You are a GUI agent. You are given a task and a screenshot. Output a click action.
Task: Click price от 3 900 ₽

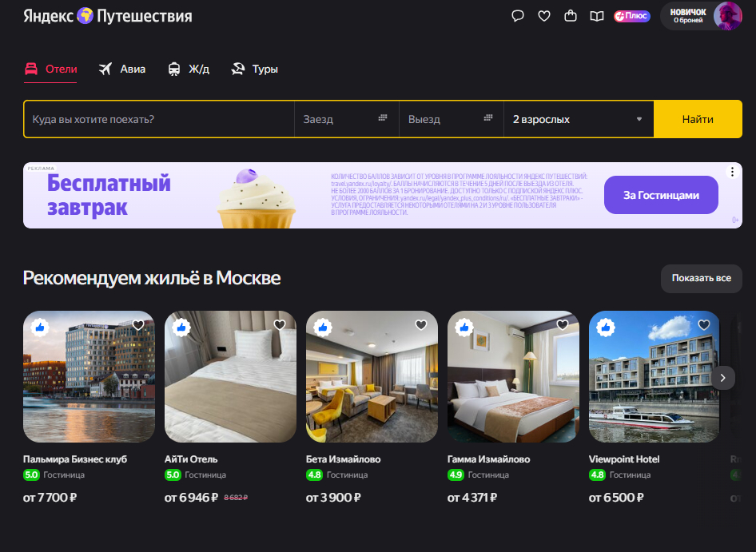pyautogui.click(x=333, y=497)
